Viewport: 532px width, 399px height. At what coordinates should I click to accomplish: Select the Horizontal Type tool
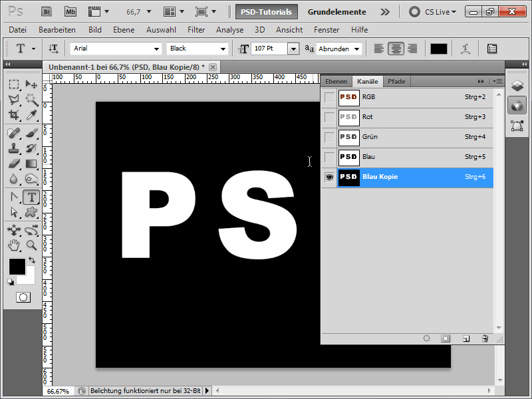pos(31,197)
